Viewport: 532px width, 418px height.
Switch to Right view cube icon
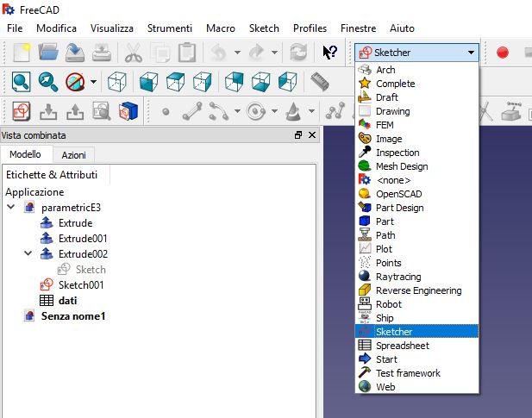pyautogui.click(x=203, y=82)
